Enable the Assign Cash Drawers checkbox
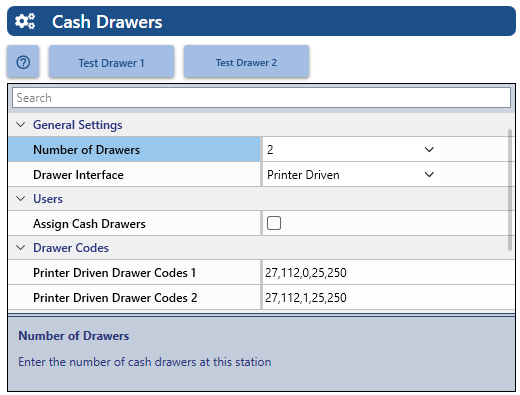The width and height of the screenshot is (520, 395). tap(274, 223)
